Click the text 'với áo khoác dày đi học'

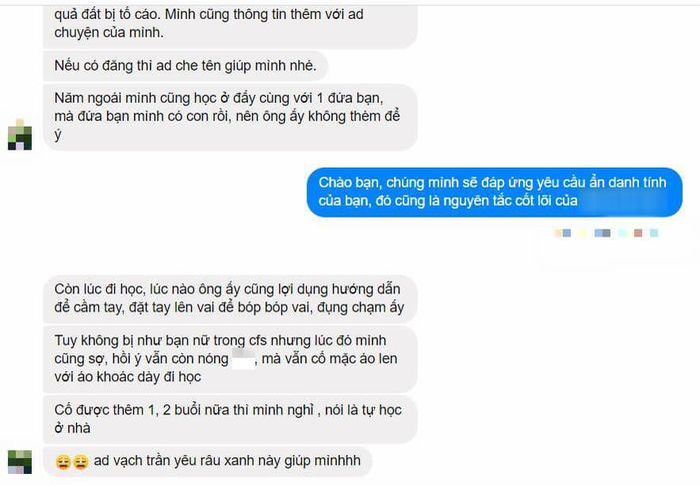coord(128,377)
